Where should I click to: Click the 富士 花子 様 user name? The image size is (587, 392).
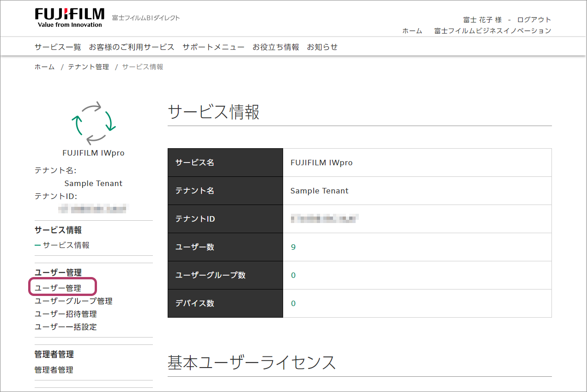[x=482, y=20]
